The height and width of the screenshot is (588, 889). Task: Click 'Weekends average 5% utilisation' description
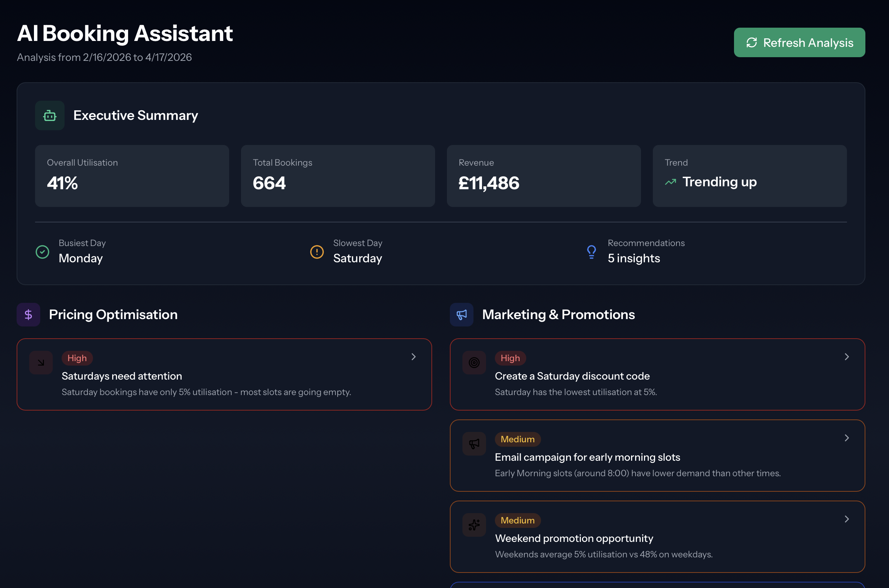coord(604,554)
